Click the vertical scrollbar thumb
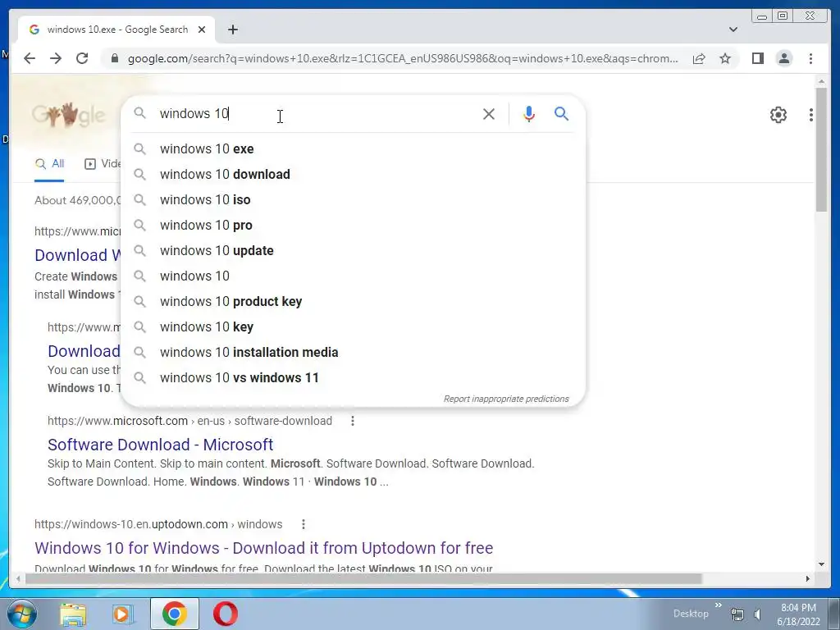Screen dimensions: 840x630 [x=821, y=149]
